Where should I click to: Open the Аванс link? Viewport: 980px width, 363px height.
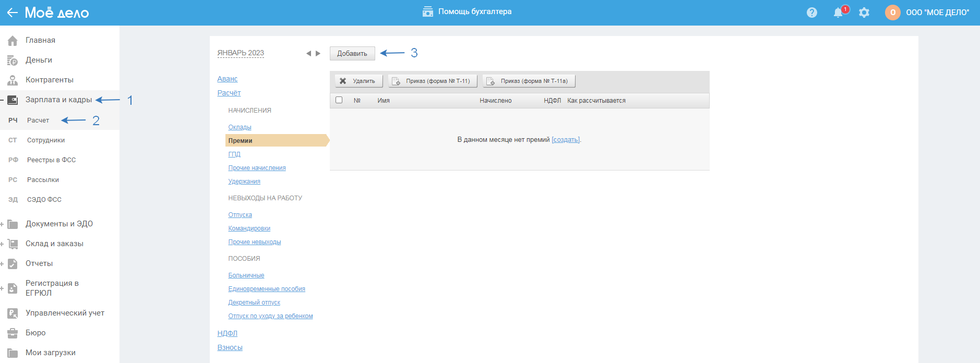228,79
